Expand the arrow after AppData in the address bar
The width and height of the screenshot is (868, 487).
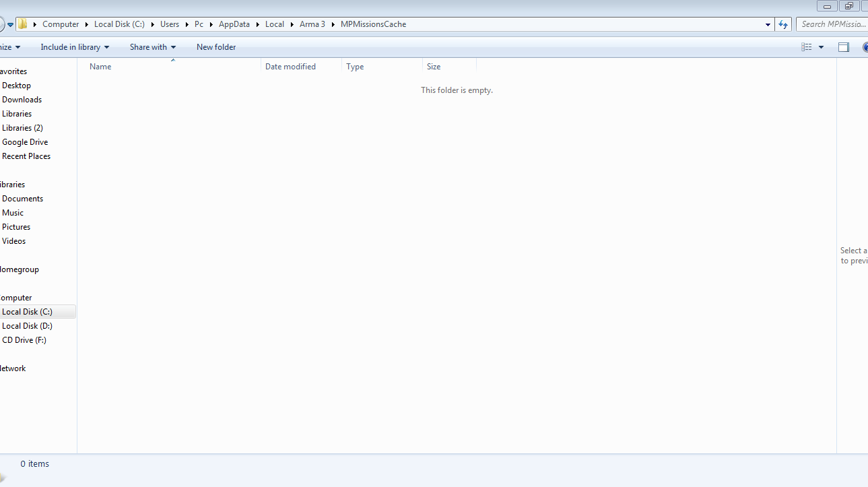(257, 24)
